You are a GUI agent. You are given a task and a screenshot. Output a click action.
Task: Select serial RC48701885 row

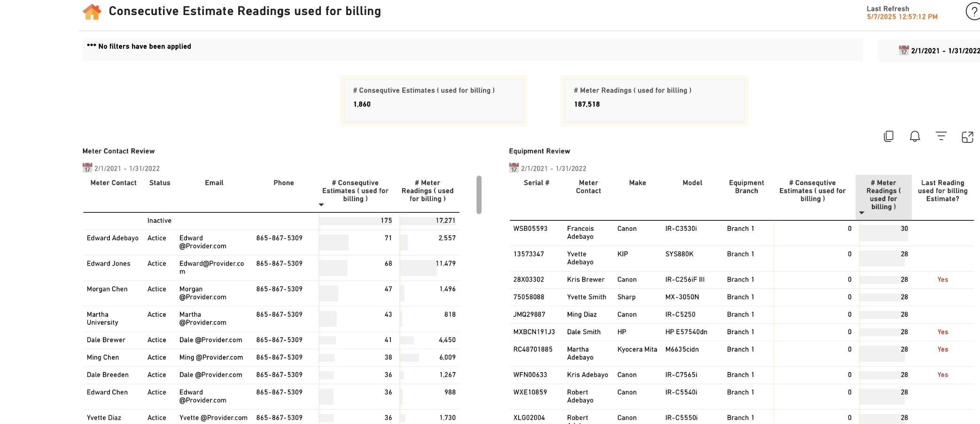point(741,353)
